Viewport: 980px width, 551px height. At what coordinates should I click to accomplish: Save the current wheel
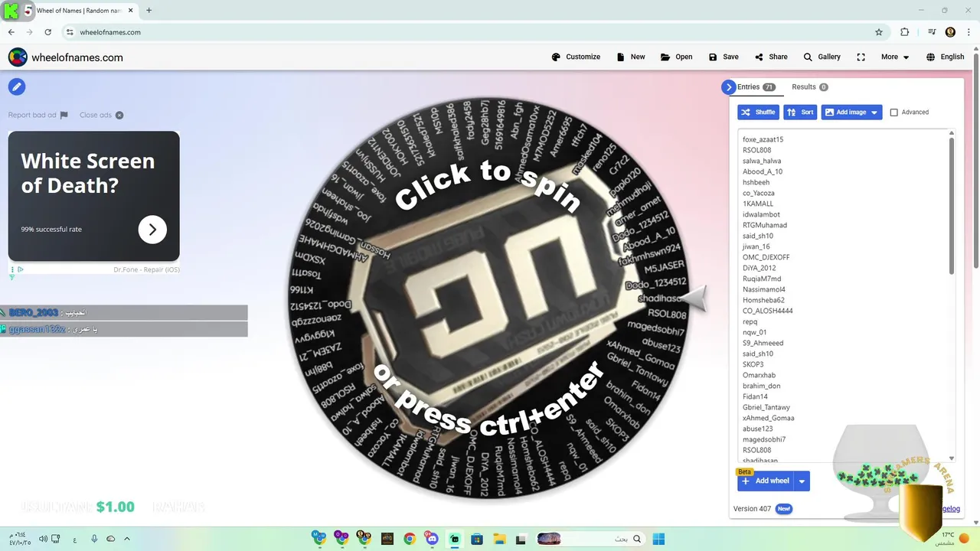[724, 57]
